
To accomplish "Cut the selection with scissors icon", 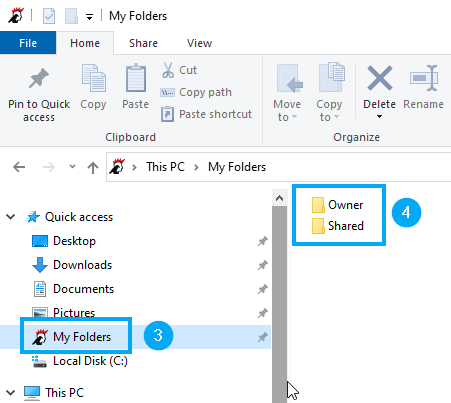I will click(168, 70).
